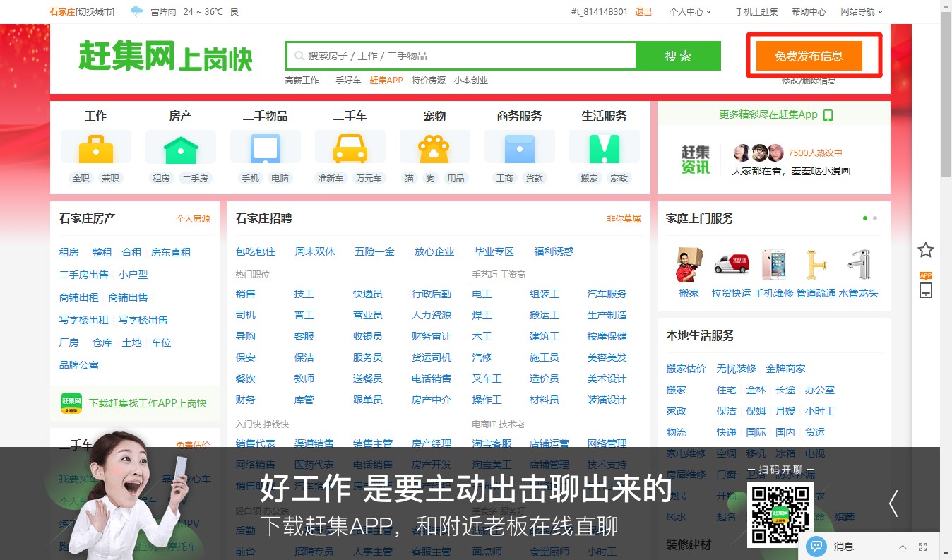Click the 拉货快运 van image

tap(731, 265)
